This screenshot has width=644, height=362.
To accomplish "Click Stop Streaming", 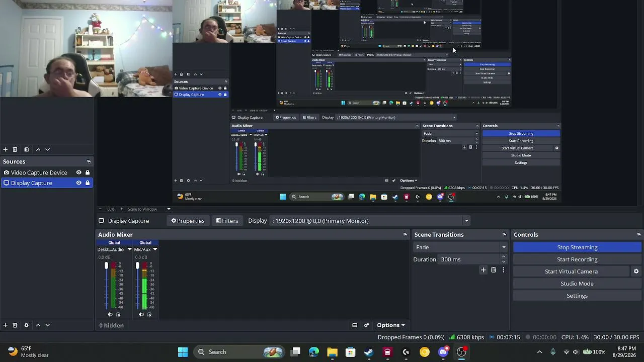I will pyautogui.click(x=577, y=247).
